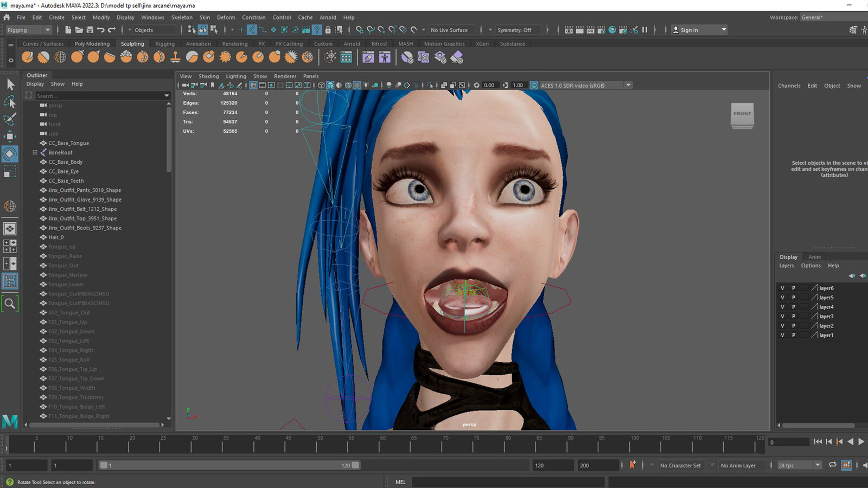Toggle loop playback icon near fps
This screenshot has width=868, height=488.
[x=832, y=465]
